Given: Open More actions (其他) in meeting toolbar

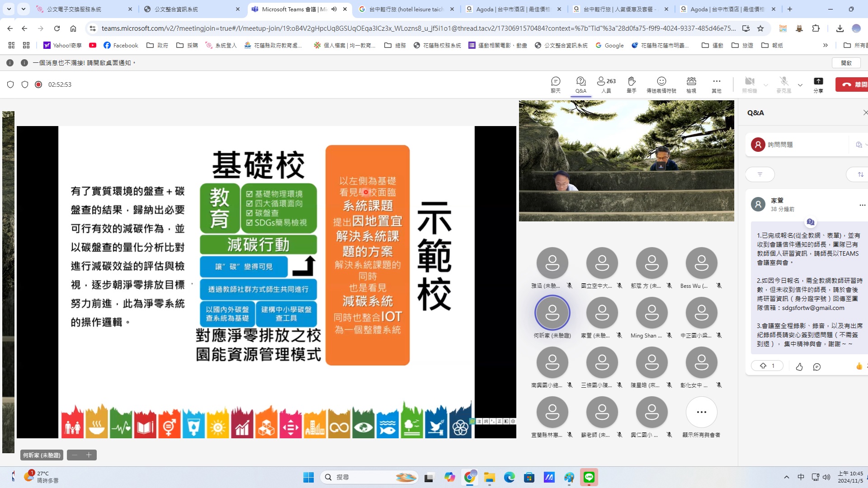Looking at the screenshot, I should 717,84.
